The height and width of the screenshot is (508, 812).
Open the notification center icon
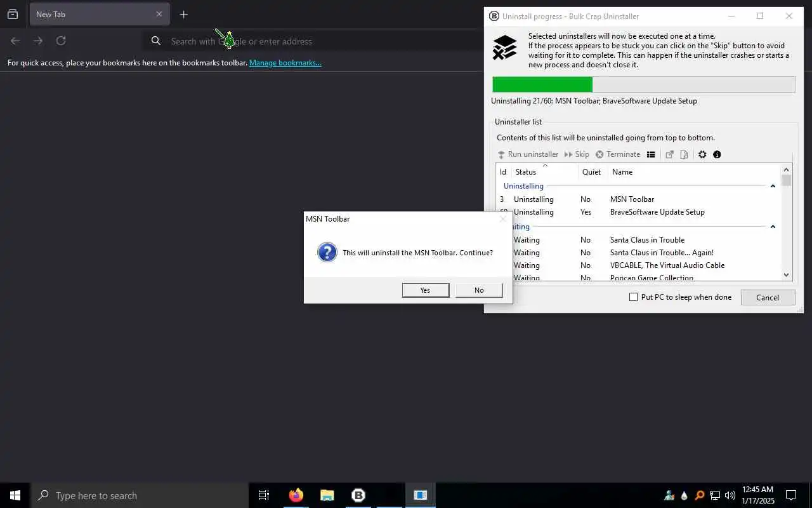click(x=791, y=495)
